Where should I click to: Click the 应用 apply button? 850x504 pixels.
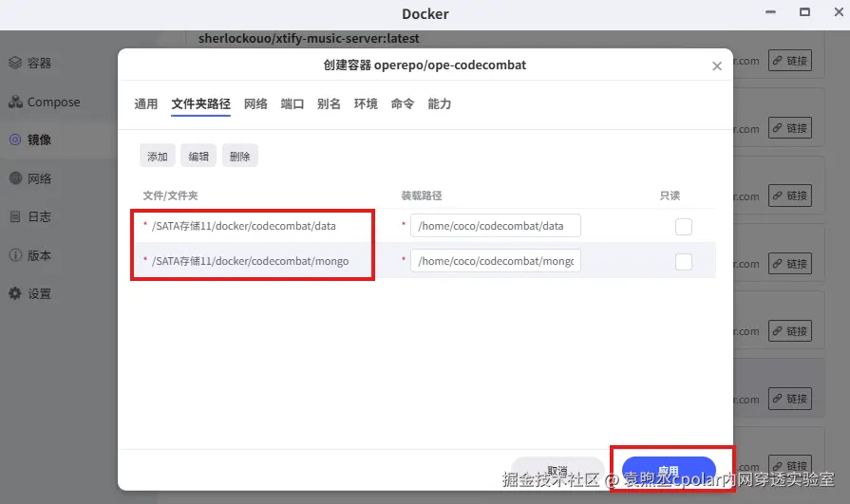[669, 472]
